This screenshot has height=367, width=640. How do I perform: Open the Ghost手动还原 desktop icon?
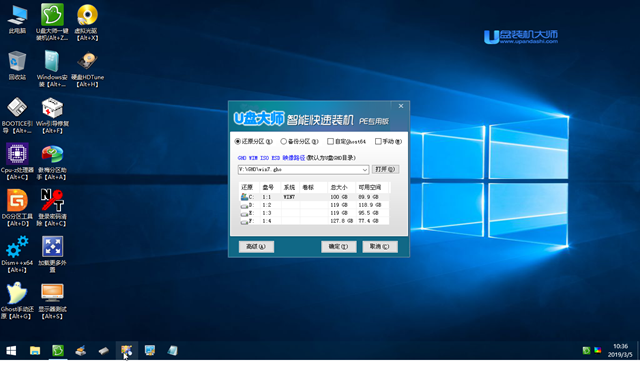pos(17,300)
